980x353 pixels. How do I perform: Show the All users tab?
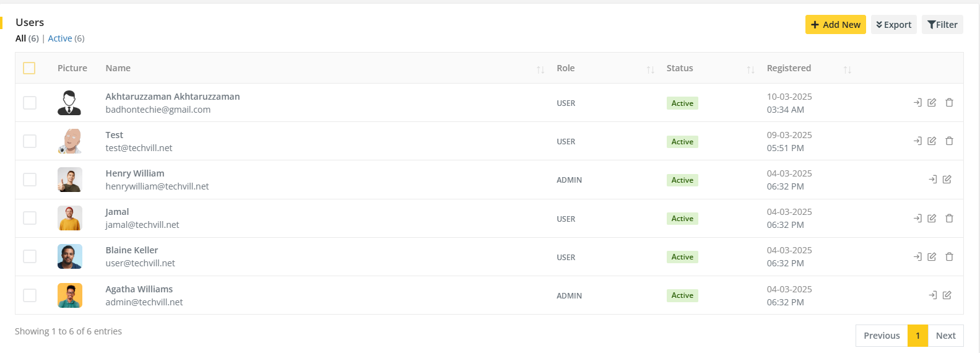(x=21, y=38)
